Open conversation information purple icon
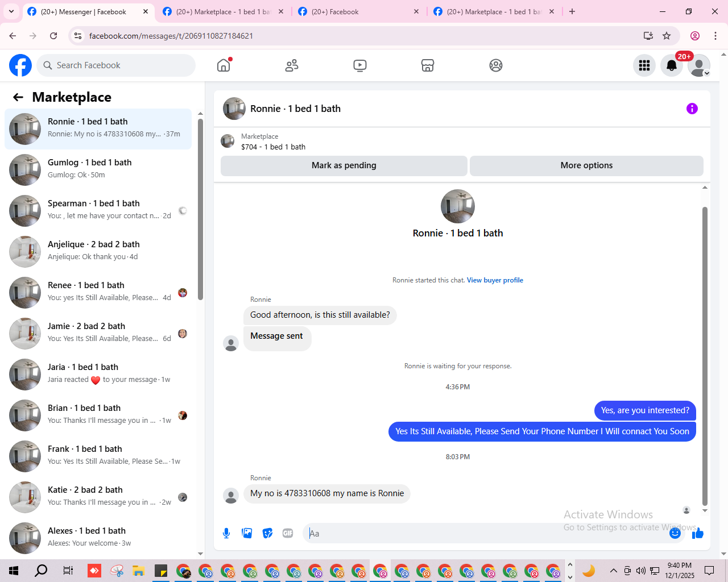Viewport: 728px width, 582px height. point(692,109)
